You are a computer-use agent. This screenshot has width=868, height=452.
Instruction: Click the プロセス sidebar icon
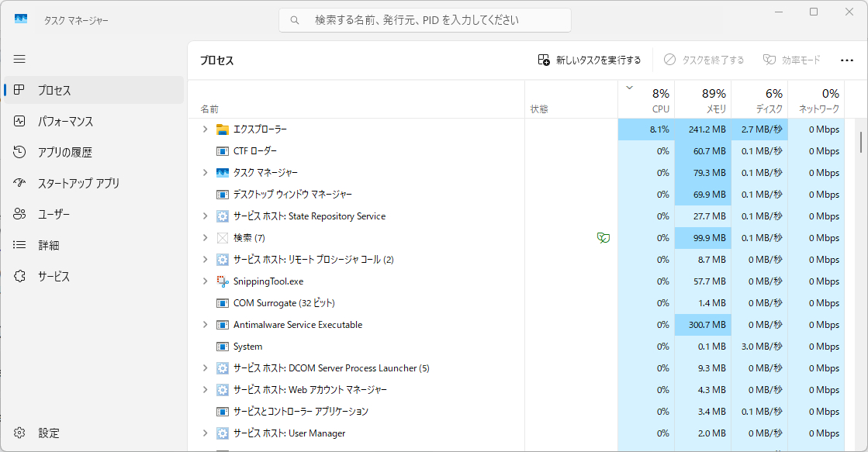click(19, 90)
